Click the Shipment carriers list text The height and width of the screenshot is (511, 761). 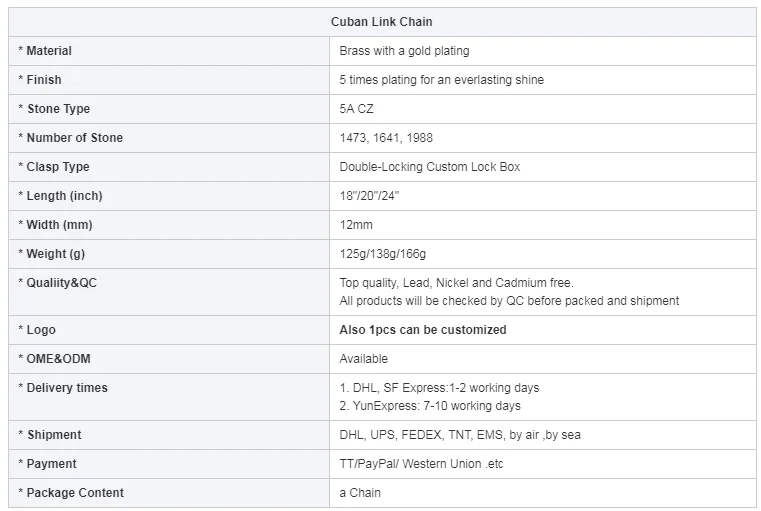(459, 435)
